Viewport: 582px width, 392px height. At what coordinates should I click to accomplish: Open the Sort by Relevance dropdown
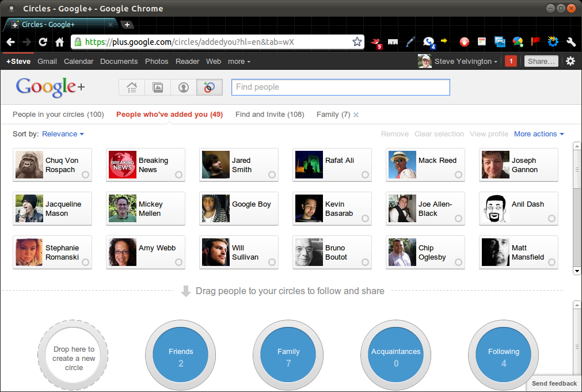click(x=63, y=134)
